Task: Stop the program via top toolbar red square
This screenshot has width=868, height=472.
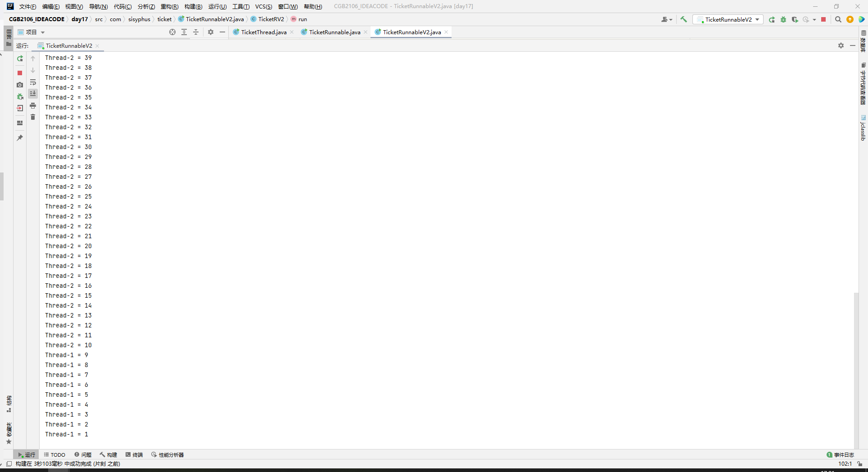Action: (823, 19)
